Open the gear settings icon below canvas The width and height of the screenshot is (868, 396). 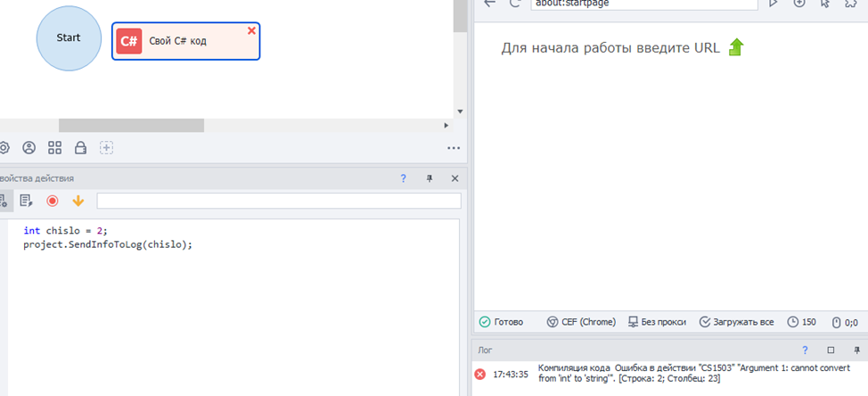coord(4,148)
